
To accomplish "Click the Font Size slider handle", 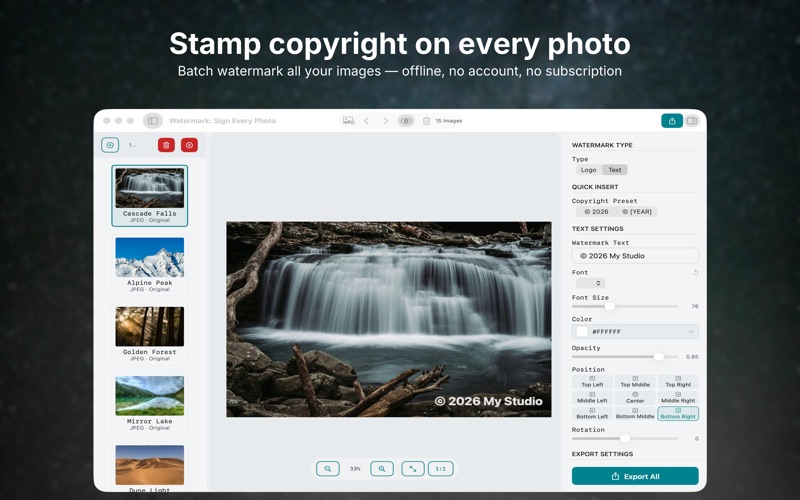I will 610,306.
